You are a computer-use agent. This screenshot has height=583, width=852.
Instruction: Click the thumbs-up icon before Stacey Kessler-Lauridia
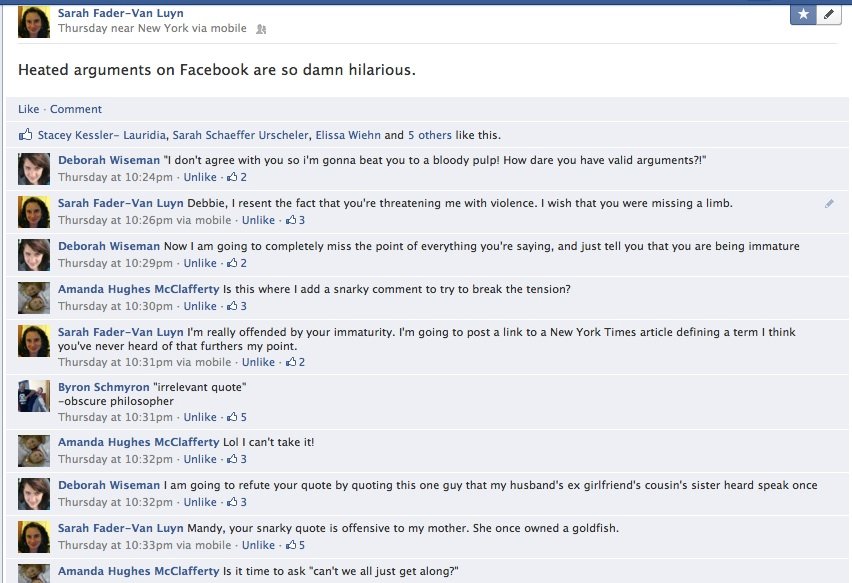(25, 135)
